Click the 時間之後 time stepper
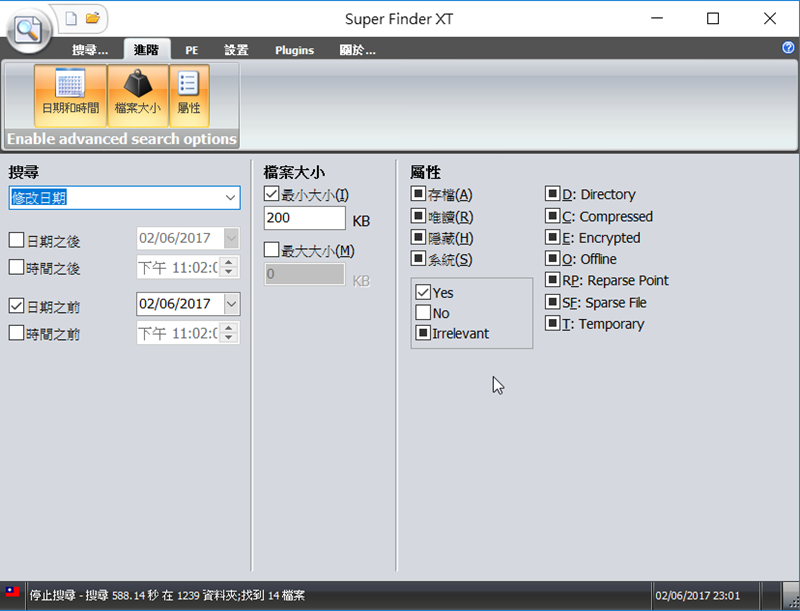Screen dimensions: 800x611 229,267
